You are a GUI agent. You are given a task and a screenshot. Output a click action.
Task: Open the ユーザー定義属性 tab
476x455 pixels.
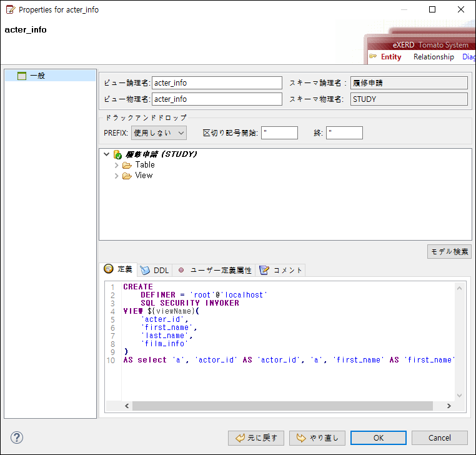point(214,270)
